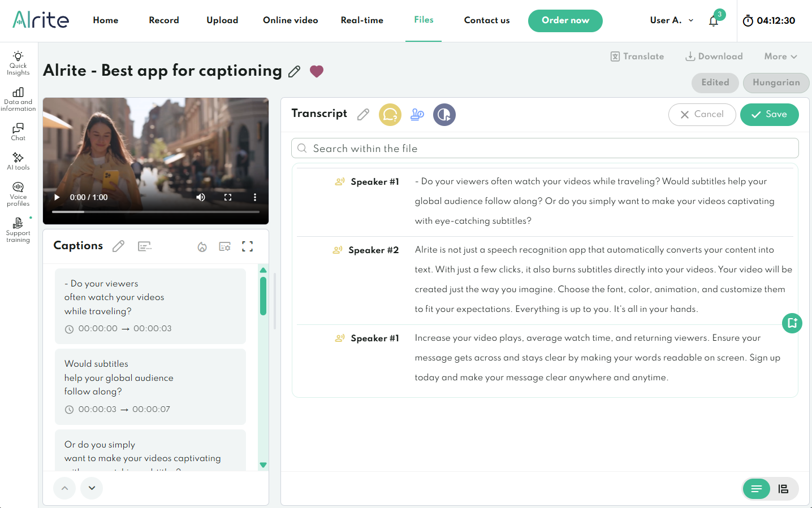Click the captions scrollbar up arrow
The width and height of the screenshot is (812, 508).
[x=263, y=270]
